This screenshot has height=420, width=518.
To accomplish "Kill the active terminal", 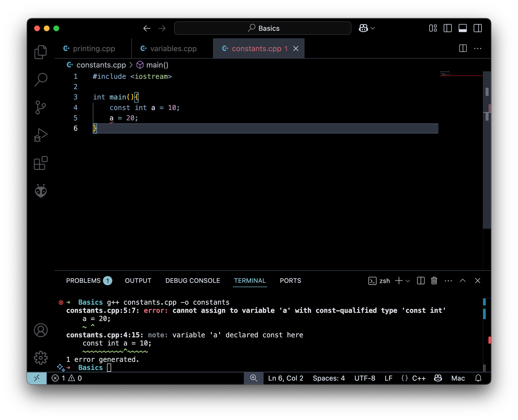I will pyautogui.click(x=434, y=281).
